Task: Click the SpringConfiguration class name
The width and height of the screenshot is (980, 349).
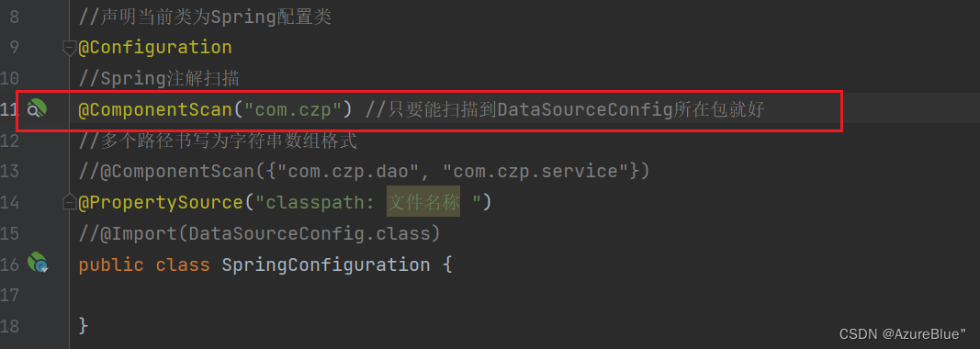Action: 326,264
